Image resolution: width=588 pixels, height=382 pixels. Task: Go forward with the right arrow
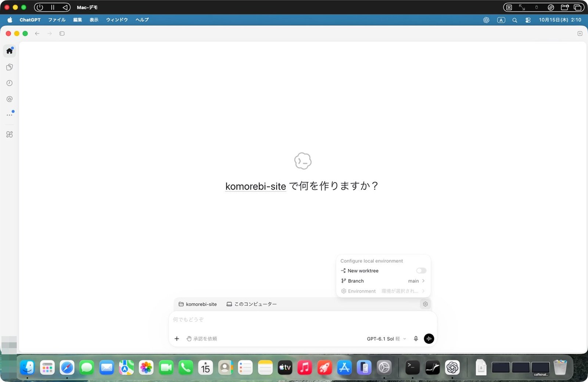click(50, 33)
